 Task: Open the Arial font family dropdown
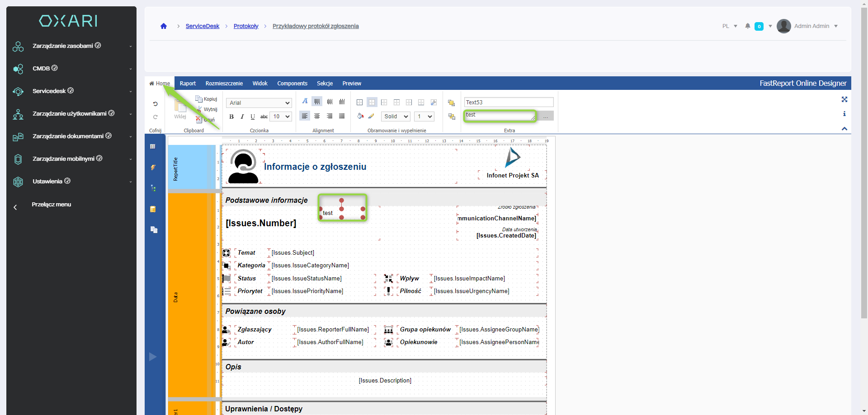[x=259, y=103]
